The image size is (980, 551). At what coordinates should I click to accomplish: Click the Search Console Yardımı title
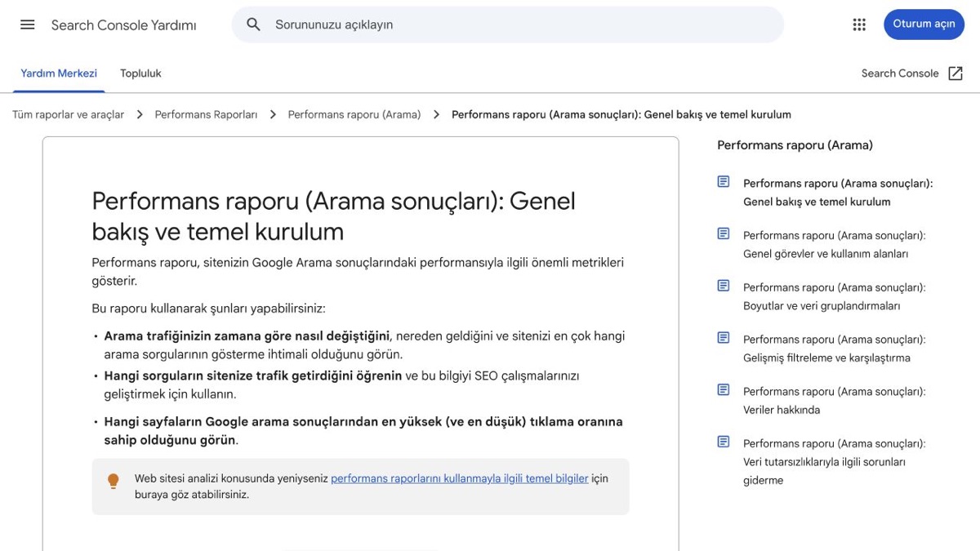pos(124,25)
